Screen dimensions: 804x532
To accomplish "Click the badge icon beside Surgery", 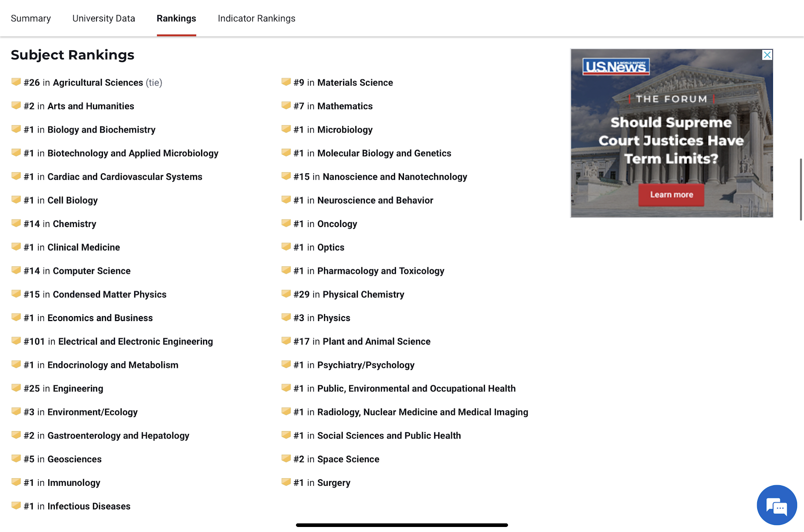I will click(286, 482).
